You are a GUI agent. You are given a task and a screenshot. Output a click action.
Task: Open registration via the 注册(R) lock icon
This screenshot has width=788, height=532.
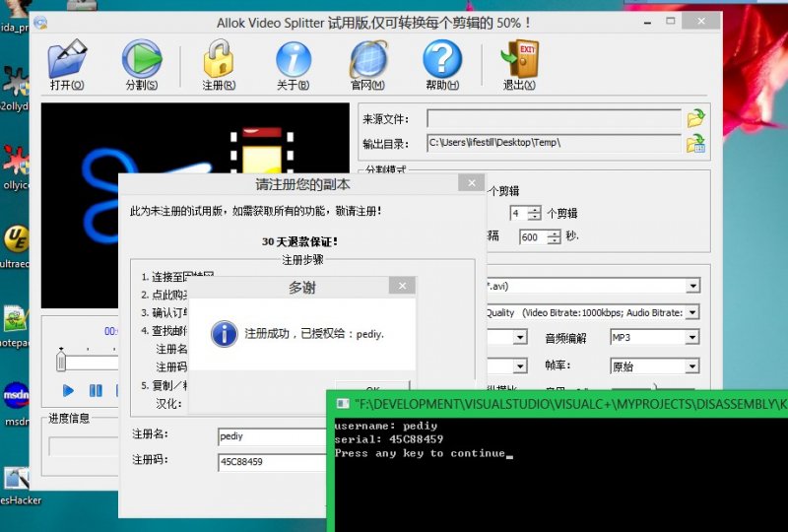(219, 64)
